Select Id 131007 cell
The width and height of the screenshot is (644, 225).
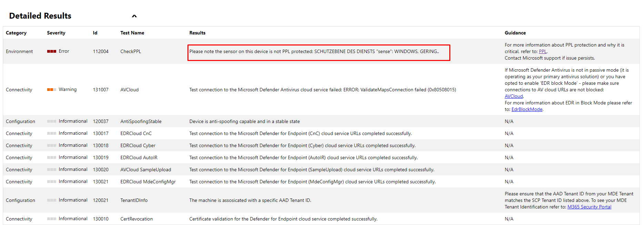pos(101,90)
